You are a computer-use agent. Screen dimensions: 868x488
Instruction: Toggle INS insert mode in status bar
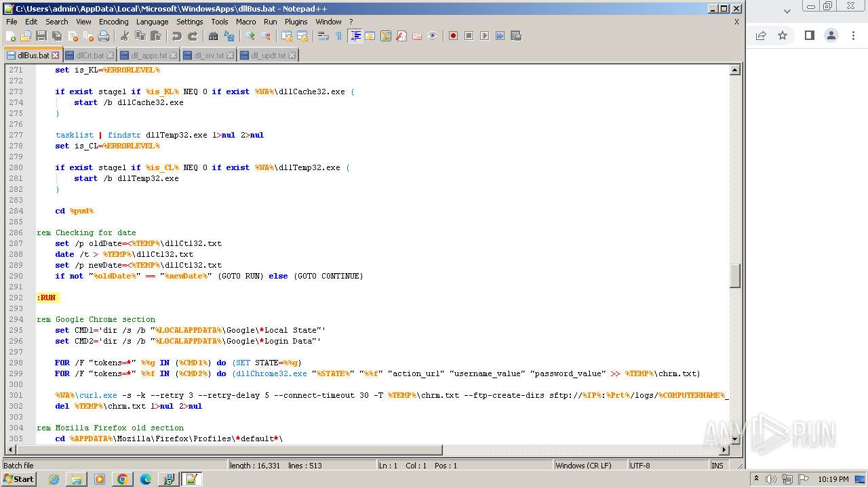pyautogui.click(x=717, y=466)
